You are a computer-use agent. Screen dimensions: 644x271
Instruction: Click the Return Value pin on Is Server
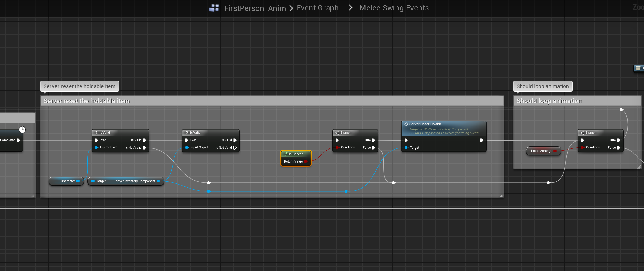click(306, 161)
